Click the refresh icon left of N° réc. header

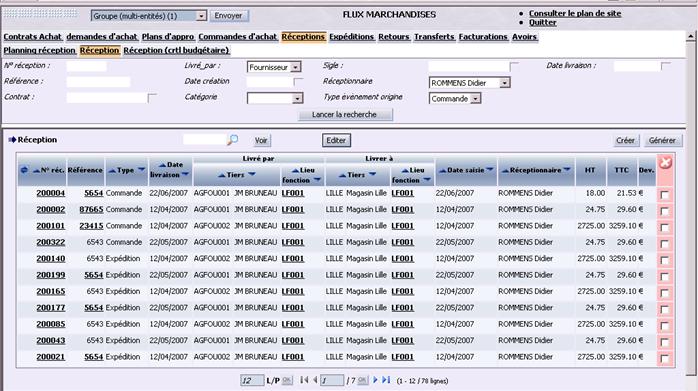(24, 170)
